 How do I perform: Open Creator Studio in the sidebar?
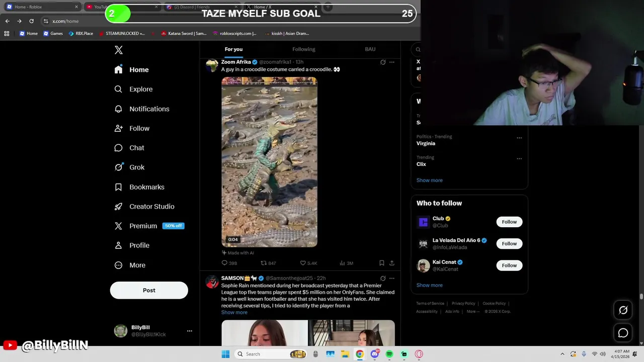[144, 207]
